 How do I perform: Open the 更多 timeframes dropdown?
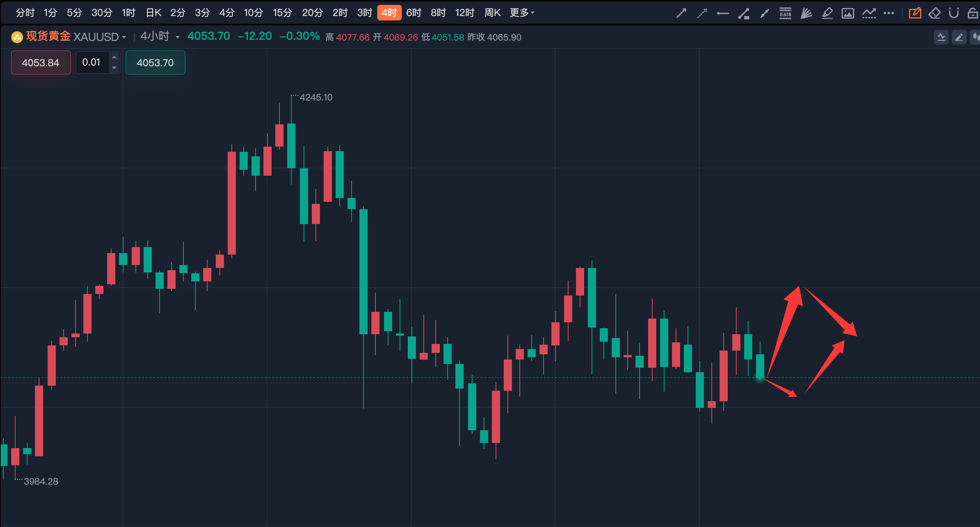522,13
